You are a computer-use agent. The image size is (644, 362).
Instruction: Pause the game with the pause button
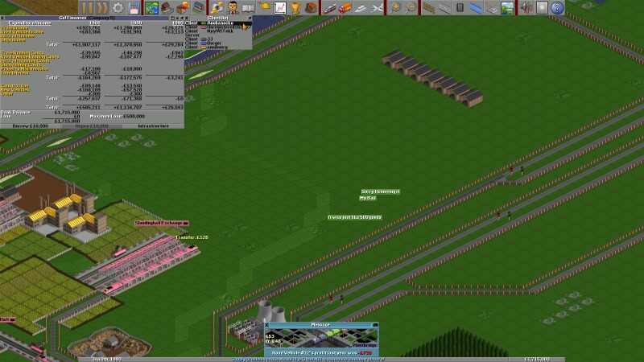[87, 7]
